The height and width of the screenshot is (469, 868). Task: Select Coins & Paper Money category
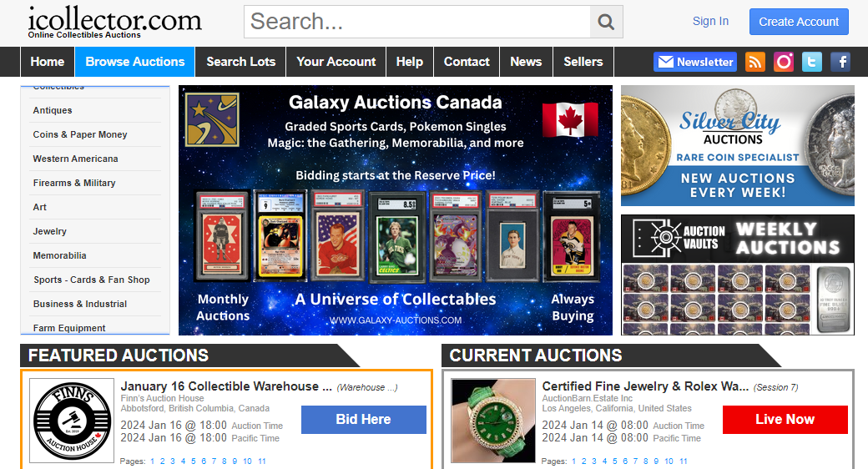pos(80,134)
